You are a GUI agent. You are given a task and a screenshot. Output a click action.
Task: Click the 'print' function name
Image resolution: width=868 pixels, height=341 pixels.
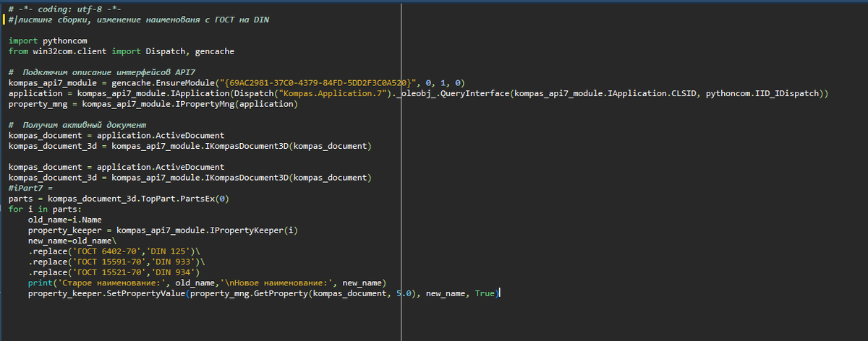[41, 282]
